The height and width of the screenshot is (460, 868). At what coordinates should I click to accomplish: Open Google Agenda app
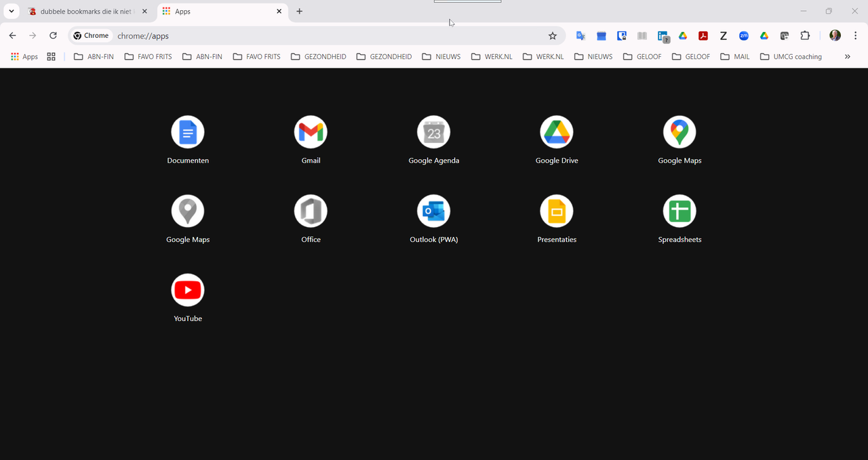(x=434, y=132)
